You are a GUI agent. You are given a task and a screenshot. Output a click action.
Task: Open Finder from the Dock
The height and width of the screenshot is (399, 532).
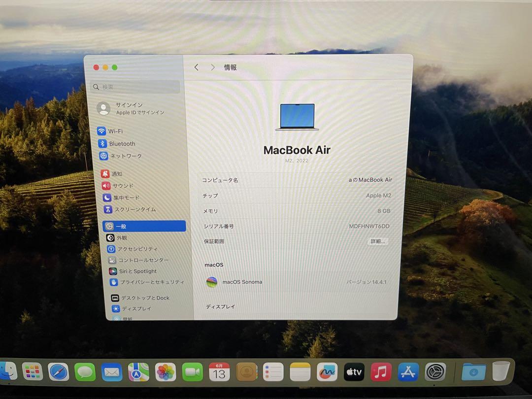click(7, 371)
